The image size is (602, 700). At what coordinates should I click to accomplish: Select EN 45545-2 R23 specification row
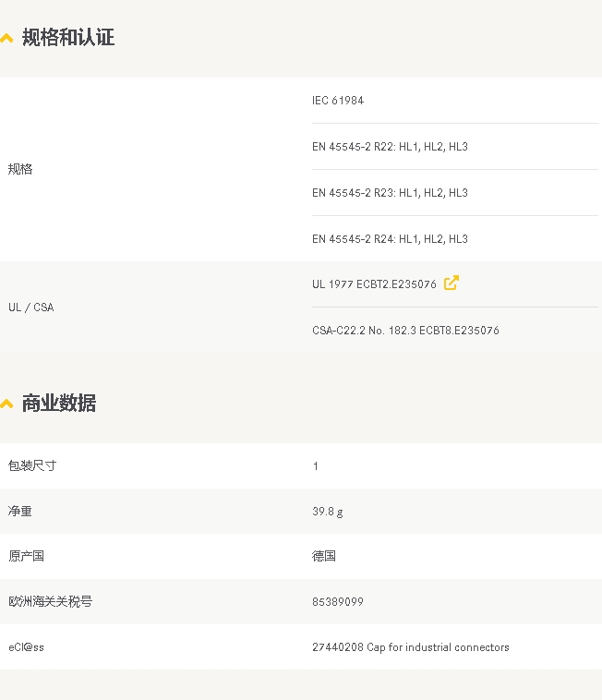390,193
